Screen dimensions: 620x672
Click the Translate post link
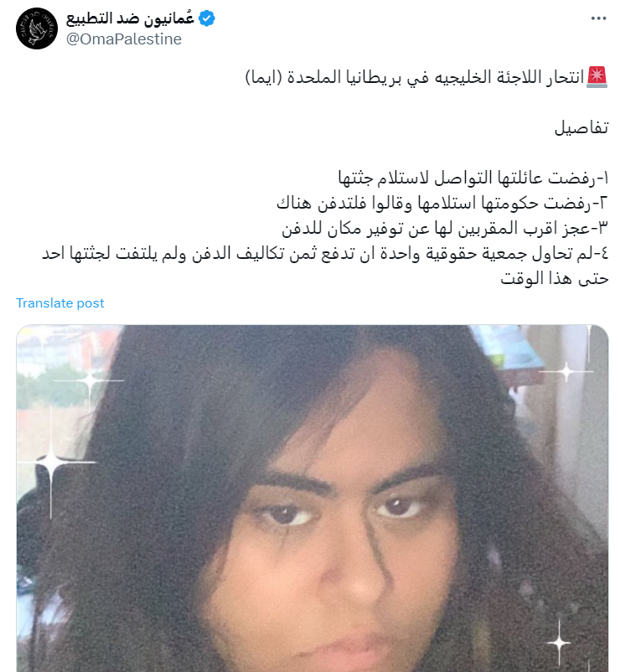pos(60,303)
